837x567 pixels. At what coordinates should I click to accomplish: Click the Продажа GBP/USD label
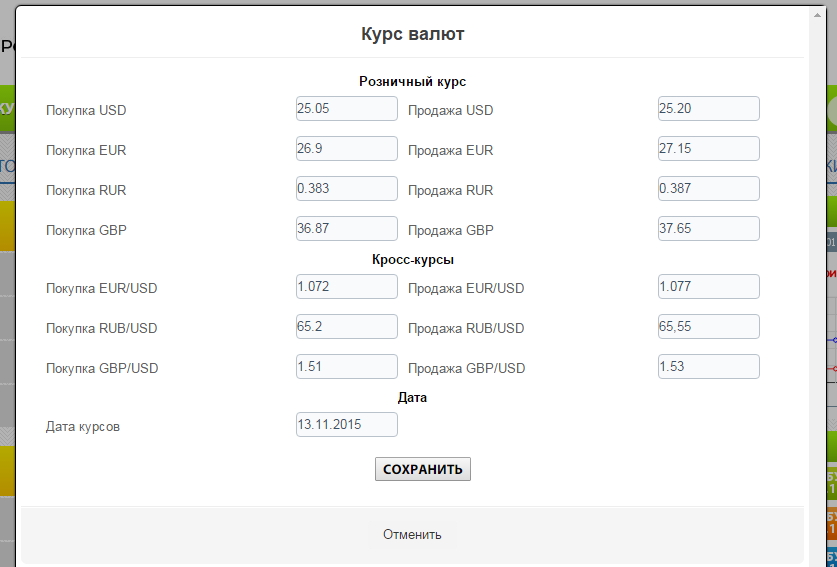(466, 369)
